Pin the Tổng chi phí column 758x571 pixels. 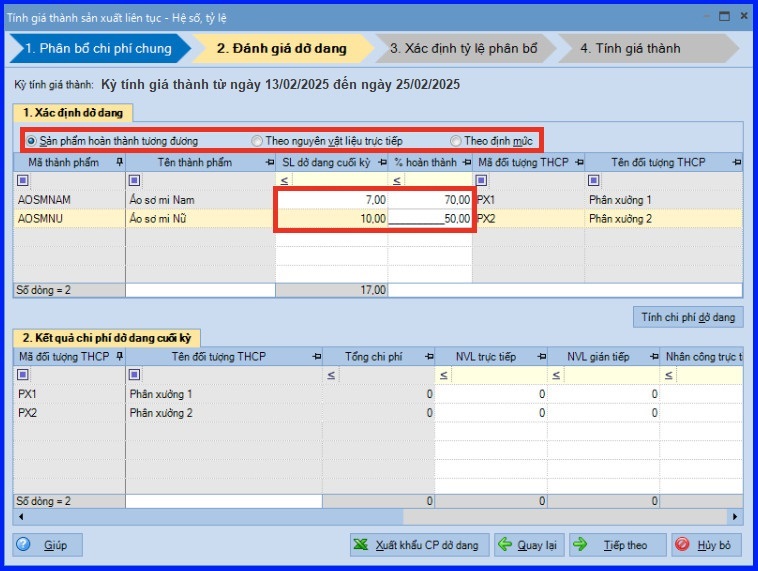[x=429, y=355]
